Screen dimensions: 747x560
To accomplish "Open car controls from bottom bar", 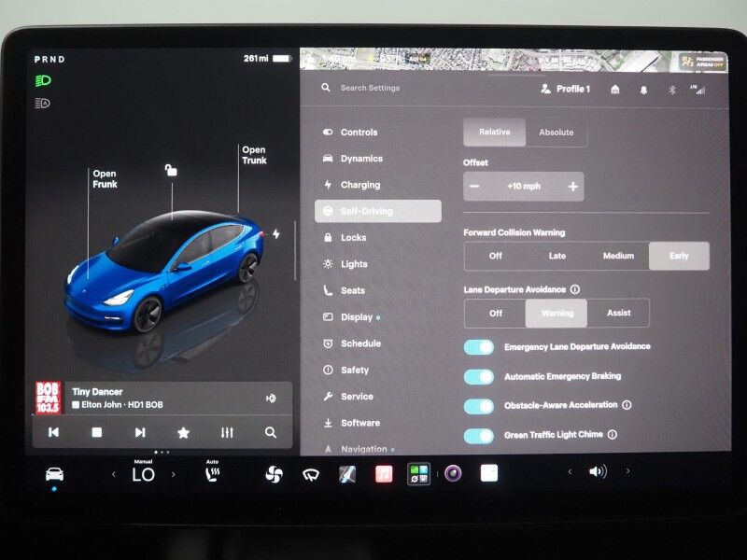I will (x=54, y=475).
